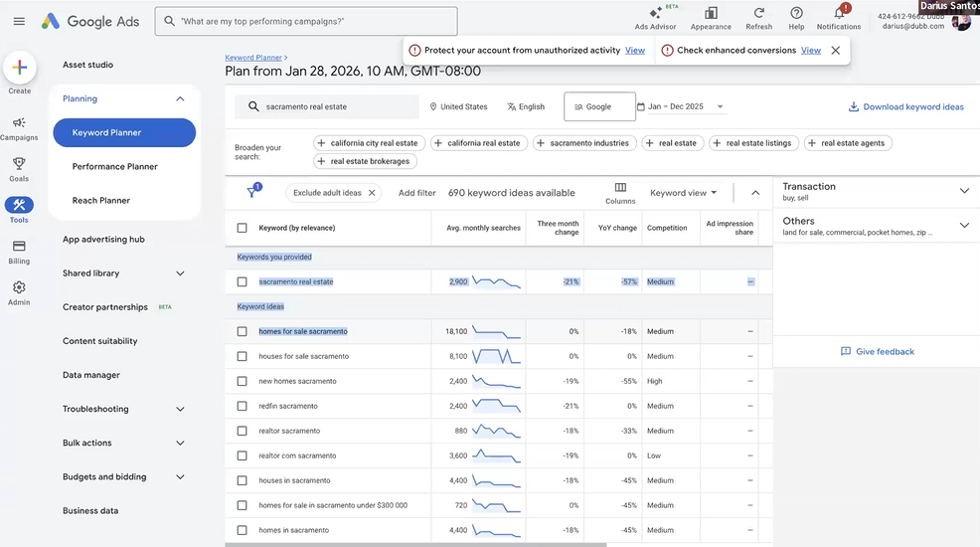
Task: Click the filter funnel icon
Action: click(251, 192)
